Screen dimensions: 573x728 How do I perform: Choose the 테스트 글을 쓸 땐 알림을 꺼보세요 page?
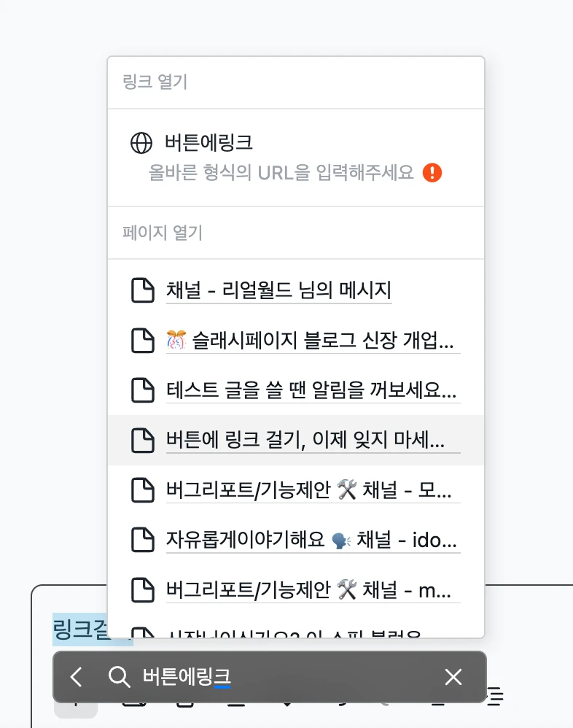point(313,390)
